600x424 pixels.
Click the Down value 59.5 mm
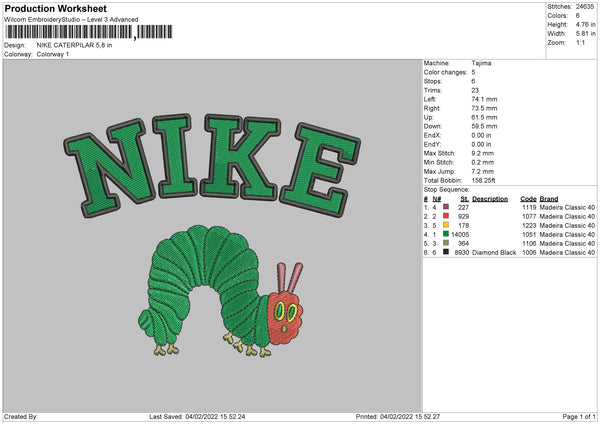(484, 126)
